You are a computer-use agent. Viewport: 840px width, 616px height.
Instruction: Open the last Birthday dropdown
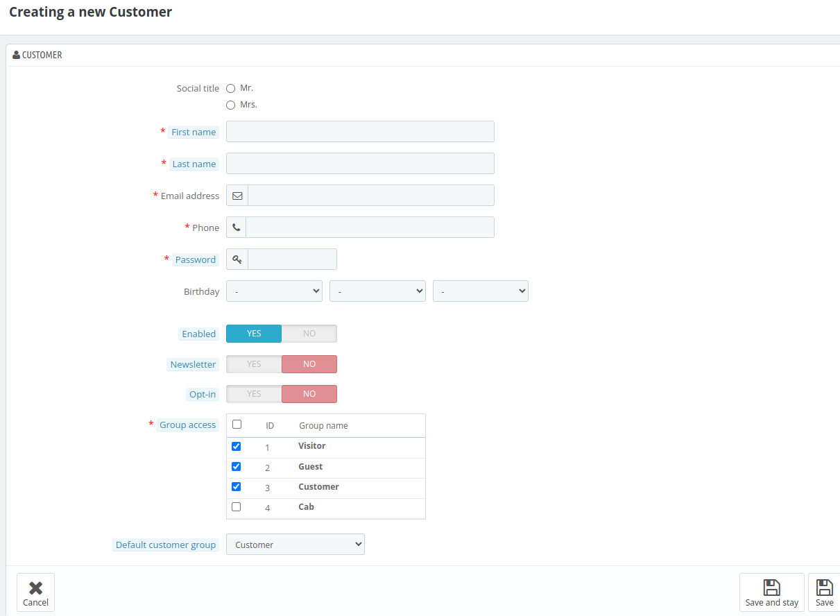(x=480, y=291)
